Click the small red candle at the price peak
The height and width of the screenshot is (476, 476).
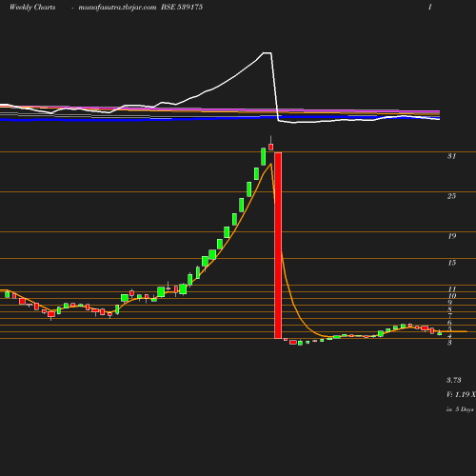pos(270,147)
